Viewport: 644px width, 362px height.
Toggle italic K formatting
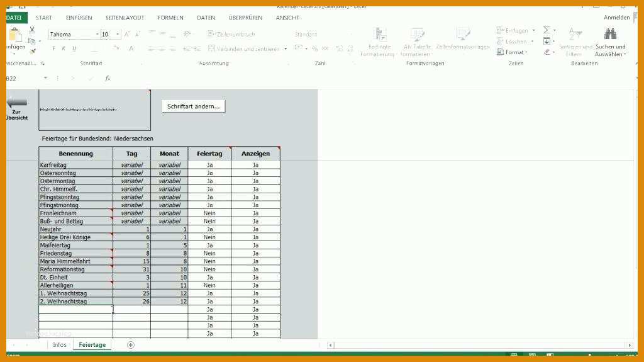pos(64,48)
